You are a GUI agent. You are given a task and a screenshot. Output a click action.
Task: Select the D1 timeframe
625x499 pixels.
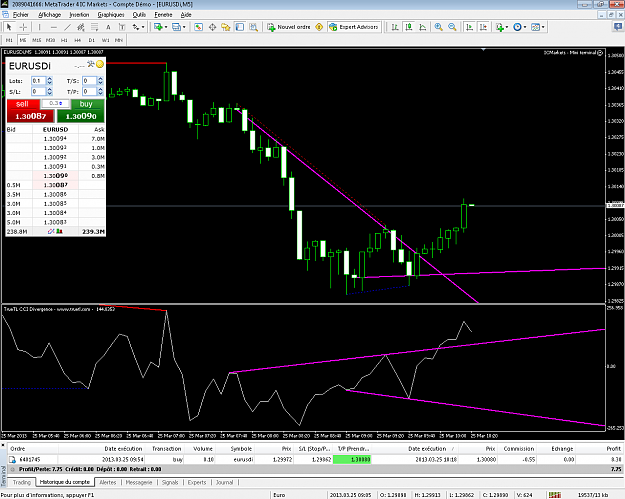pos(92,40)
